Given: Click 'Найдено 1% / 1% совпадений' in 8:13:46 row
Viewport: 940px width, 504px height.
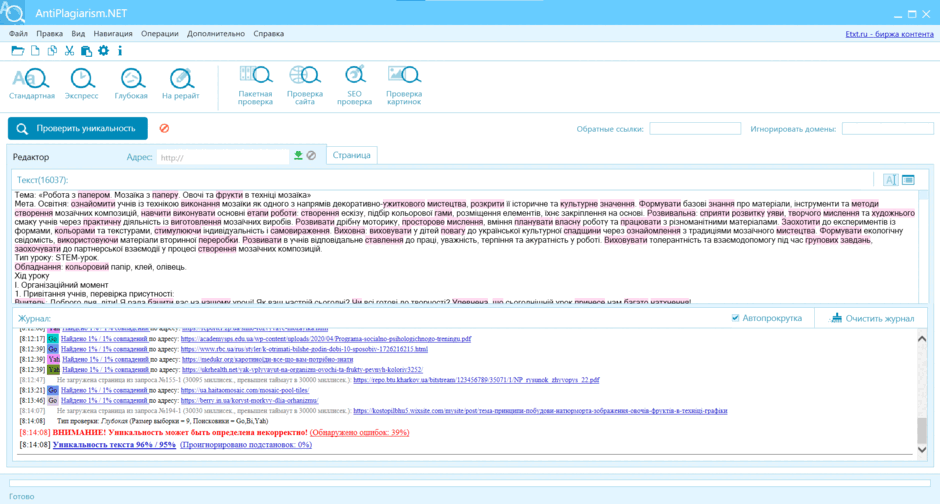Looking at the screenshot, I should (x=104, y=400).
